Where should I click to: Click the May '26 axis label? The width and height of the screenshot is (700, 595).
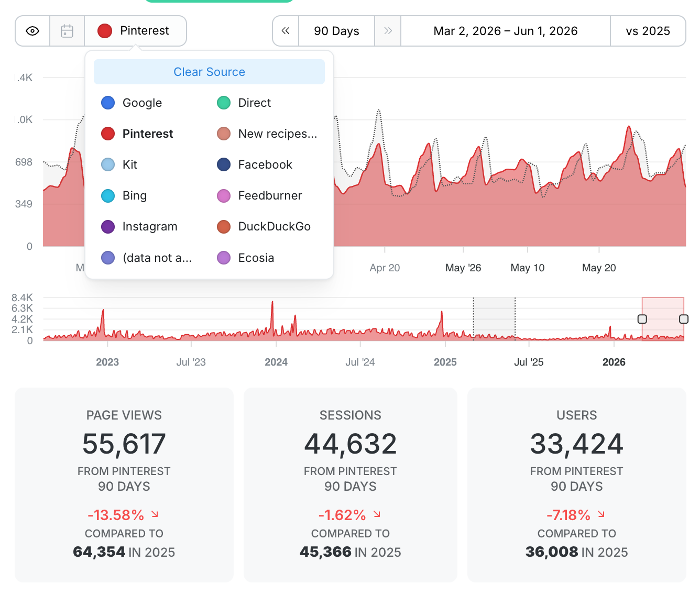point(463,268)
